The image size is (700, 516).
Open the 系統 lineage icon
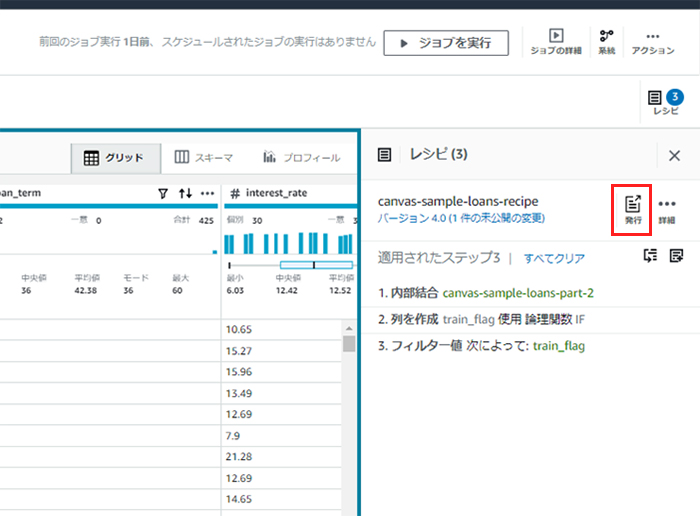[607, 42]
